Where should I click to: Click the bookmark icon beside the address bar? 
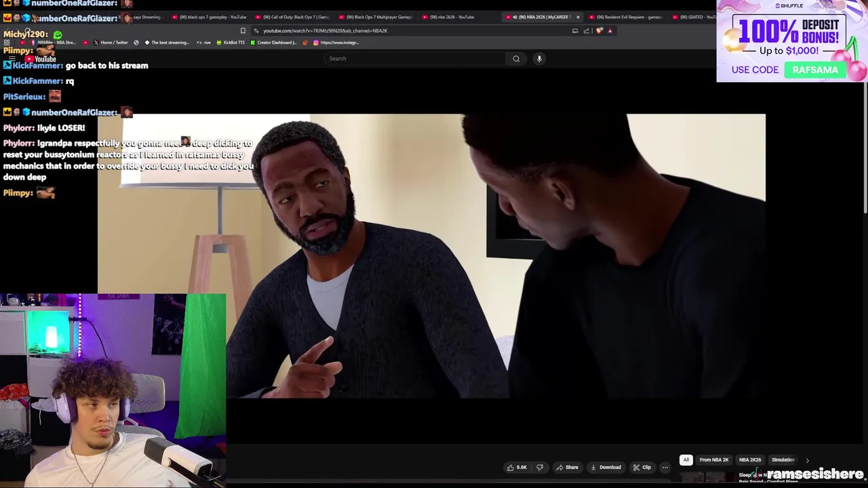point(243,30)
